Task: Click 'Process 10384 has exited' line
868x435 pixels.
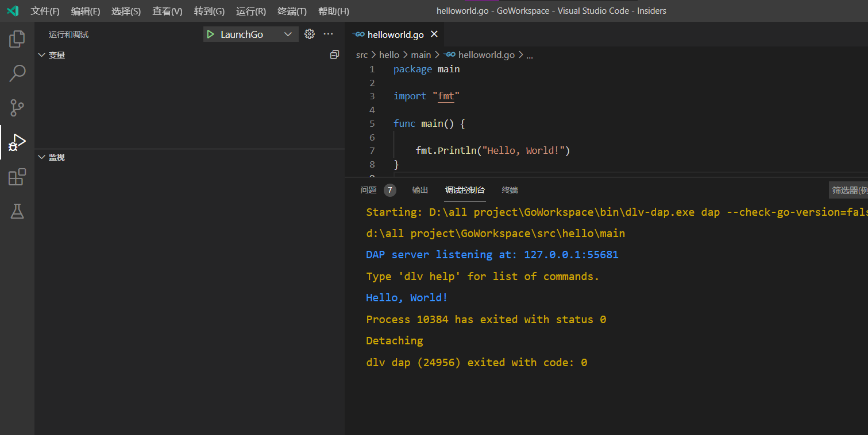Action: point(486,320)
